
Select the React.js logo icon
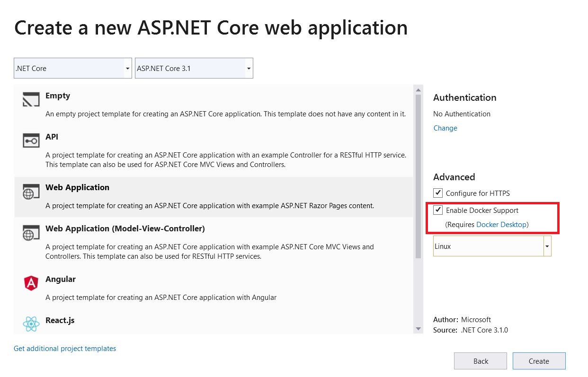point(31,324)
